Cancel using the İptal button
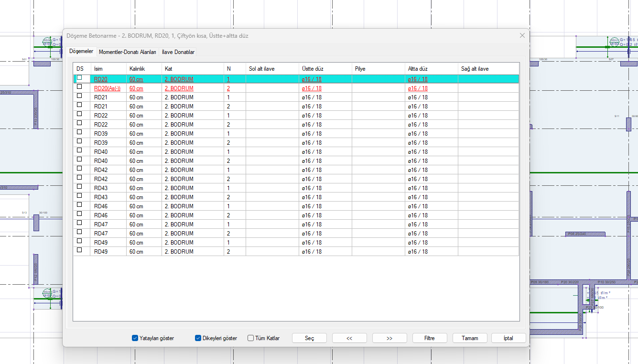The width and height of the screenshot is (638, 364). pos(508,338)
